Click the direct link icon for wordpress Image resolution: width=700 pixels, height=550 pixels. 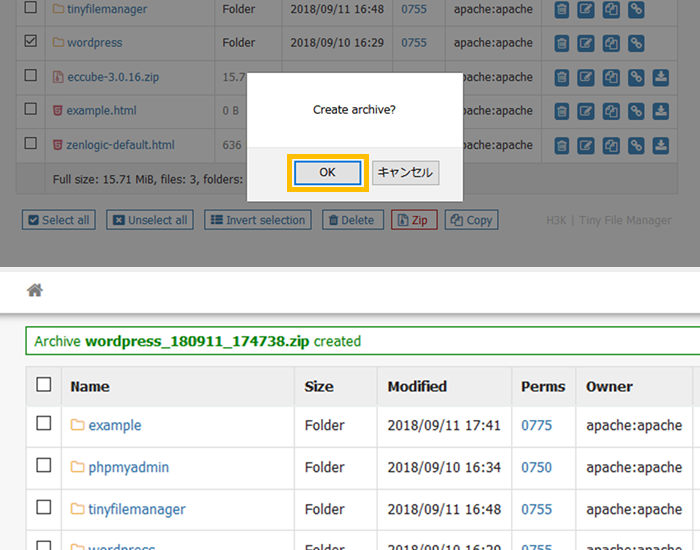(x=636, y=43)
